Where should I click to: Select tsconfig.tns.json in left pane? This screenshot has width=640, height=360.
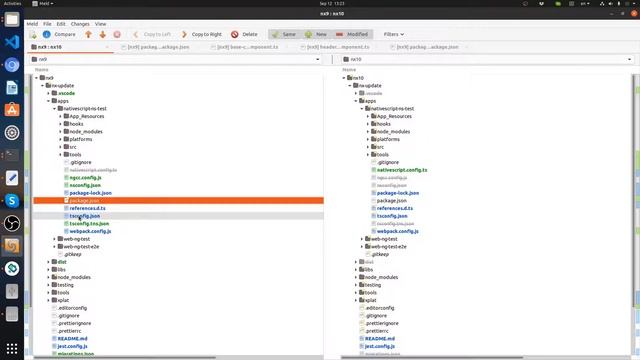coord(89,224)
